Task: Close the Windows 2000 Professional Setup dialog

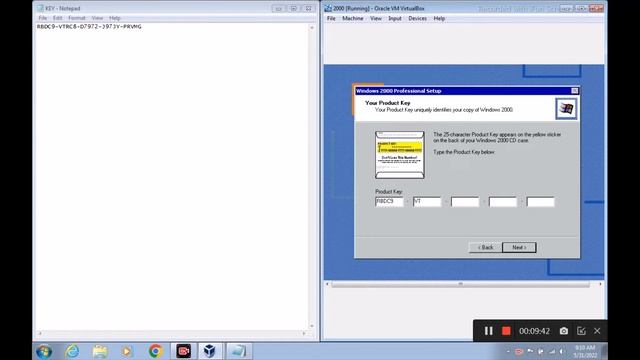Action: tap(574, 91)
